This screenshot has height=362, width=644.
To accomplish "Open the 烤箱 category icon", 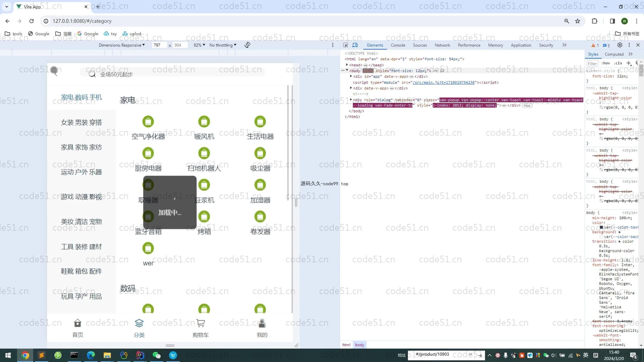I will pyautogui.click(x=204, y=217).
